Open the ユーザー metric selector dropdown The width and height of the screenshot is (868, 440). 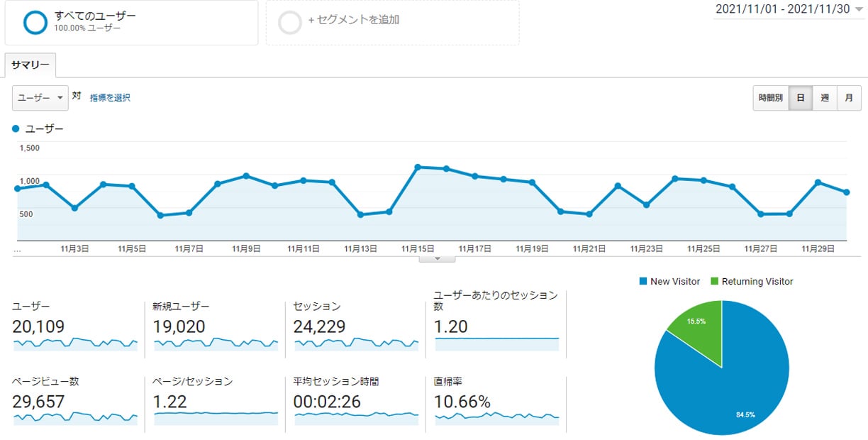[39, 96]
